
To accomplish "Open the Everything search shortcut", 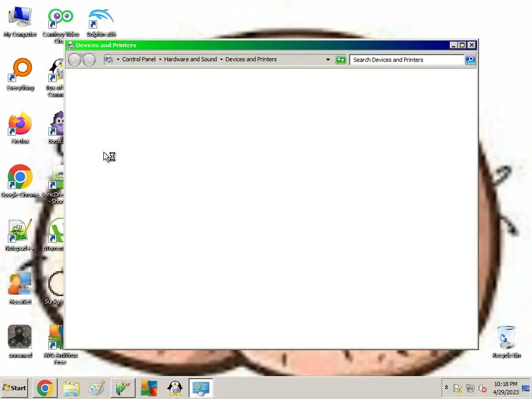I will point(20,74).
